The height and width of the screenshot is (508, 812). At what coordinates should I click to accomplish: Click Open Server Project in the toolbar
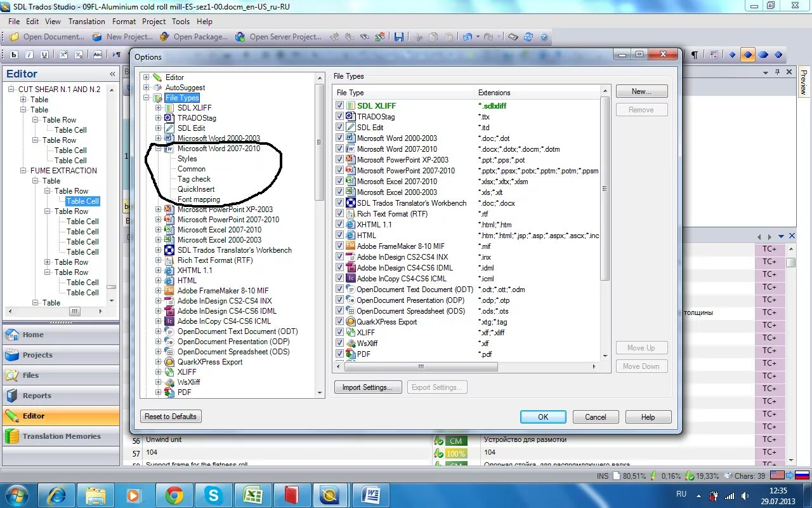tap(278, 37)
